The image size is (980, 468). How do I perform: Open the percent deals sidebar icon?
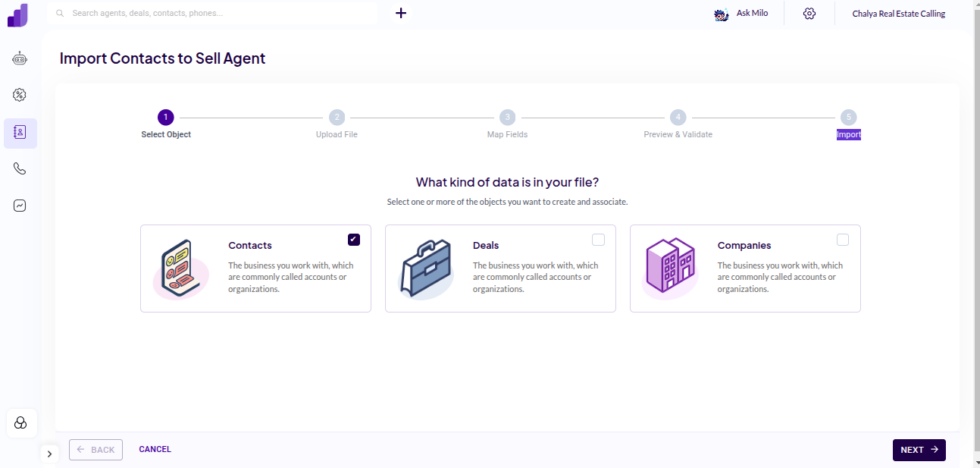click(20, 95)
